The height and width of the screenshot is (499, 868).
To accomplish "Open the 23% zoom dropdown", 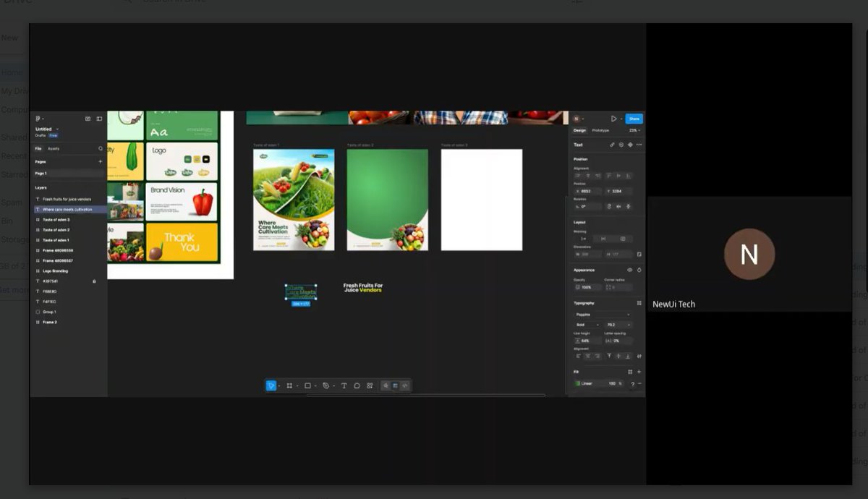I will pos(634,130).
